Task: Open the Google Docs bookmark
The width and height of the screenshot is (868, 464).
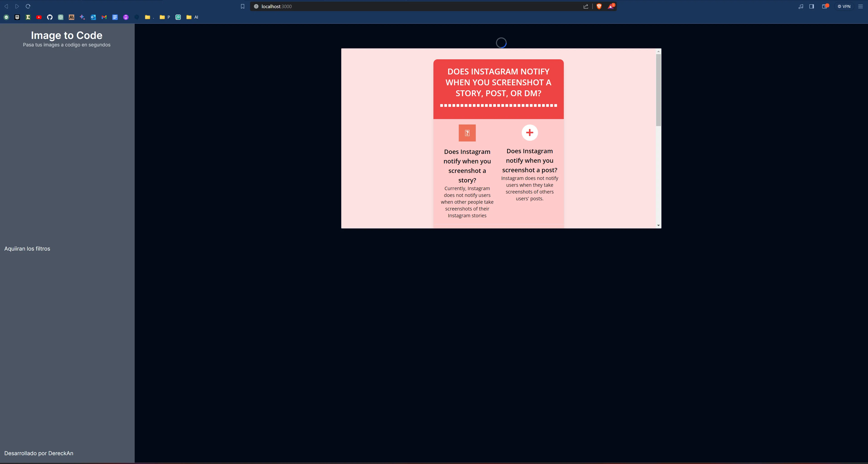Action: 115,17
